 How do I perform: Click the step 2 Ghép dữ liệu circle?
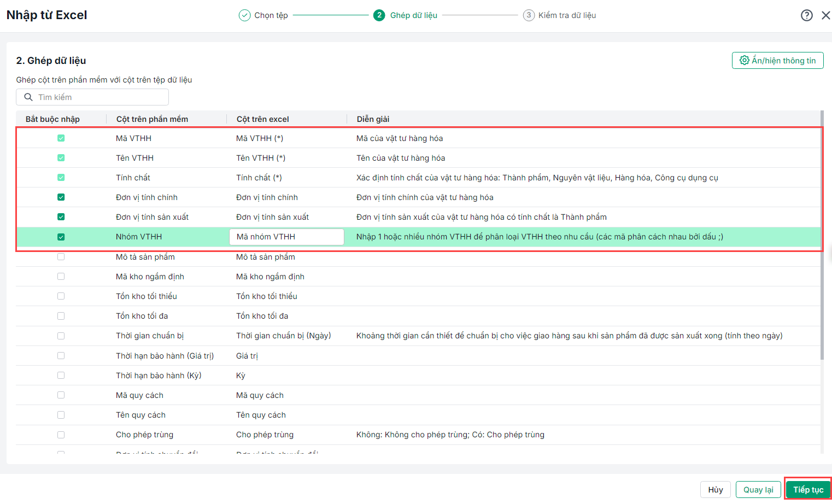pyautogui.click(x=379, y=15)
